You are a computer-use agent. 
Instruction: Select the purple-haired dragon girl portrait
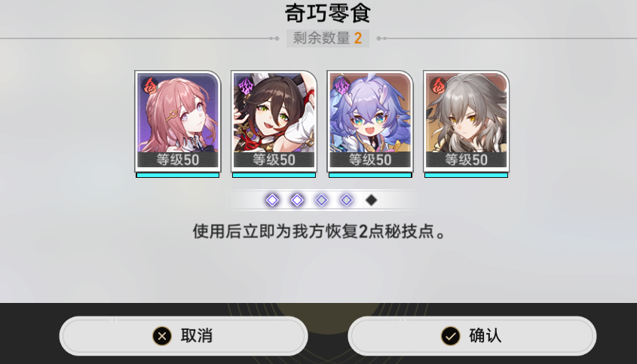click(x=370, y=121)
